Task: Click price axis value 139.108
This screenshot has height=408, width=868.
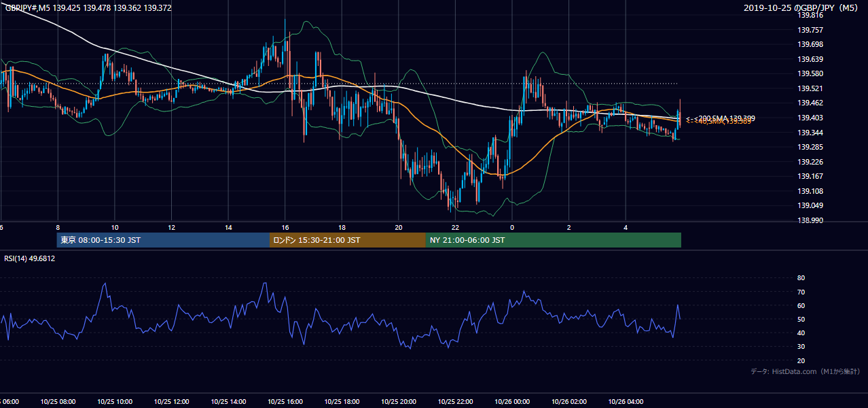Action: 810,191
